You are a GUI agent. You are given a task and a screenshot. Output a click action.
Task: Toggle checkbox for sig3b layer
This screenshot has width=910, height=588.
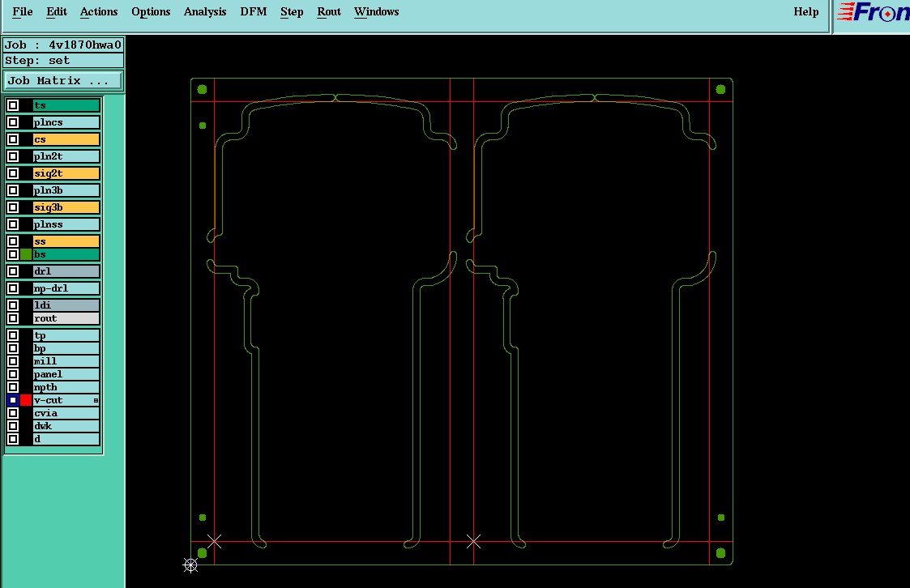pyautogui.click(x=13, y=207)
